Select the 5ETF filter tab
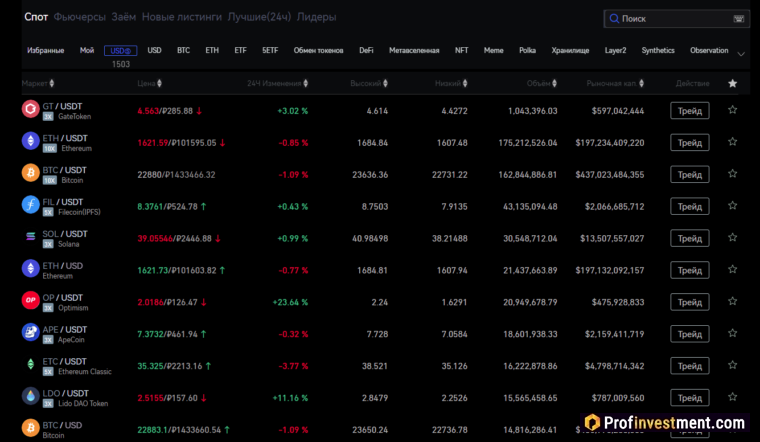 point(270,50)
